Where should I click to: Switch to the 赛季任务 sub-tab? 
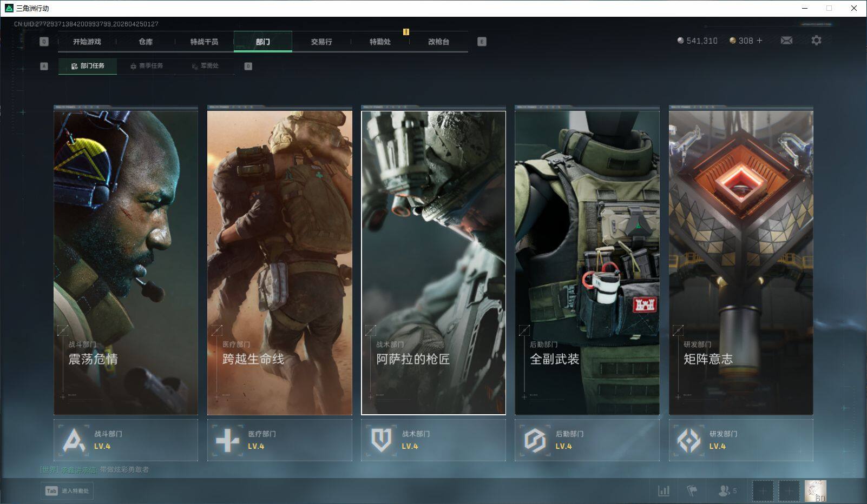tap(146, 66)
